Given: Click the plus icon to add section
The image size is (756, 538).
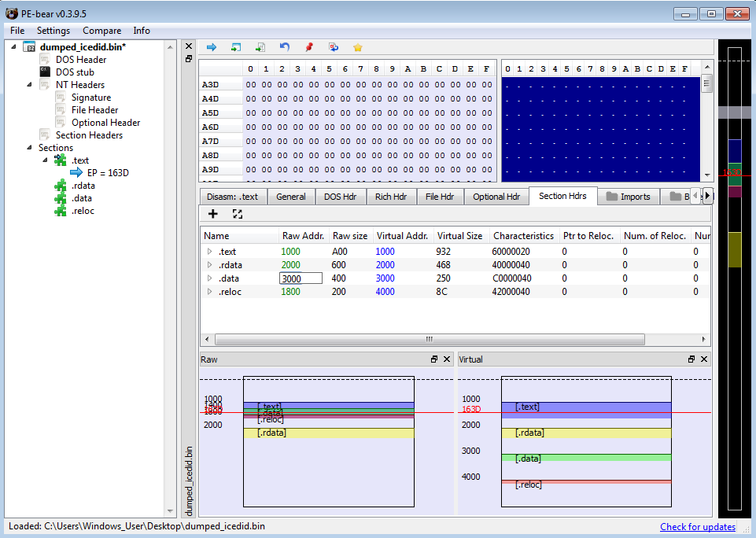Looking at the screenshot, I should click(212, 214).
